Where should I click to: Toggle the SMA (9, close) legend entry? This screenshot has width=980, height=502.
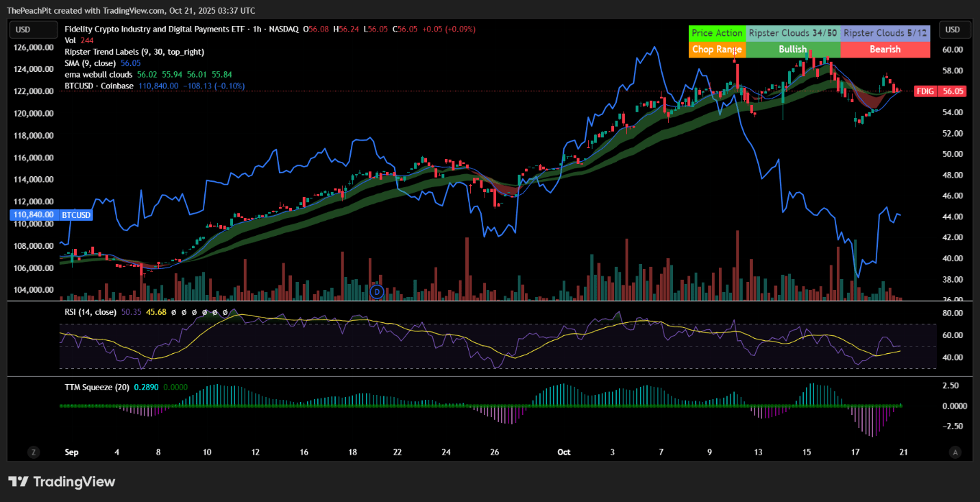(x=91, y=62)
